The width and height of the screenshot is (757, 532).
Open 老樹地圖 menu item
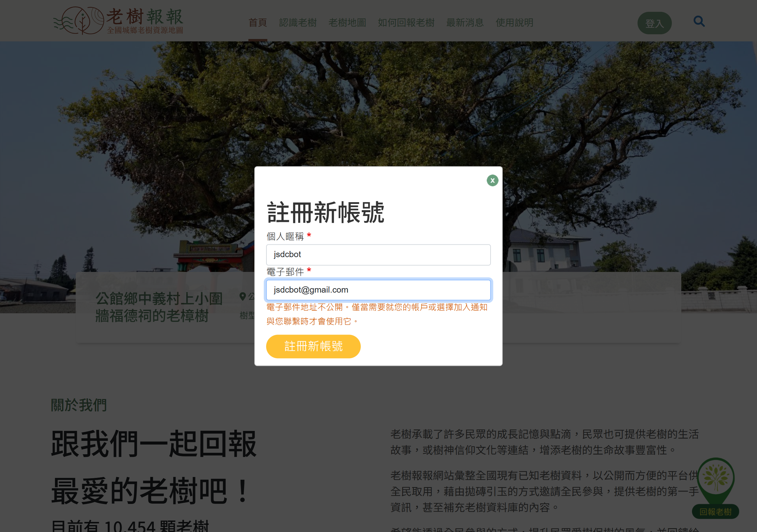coord(347,22)
